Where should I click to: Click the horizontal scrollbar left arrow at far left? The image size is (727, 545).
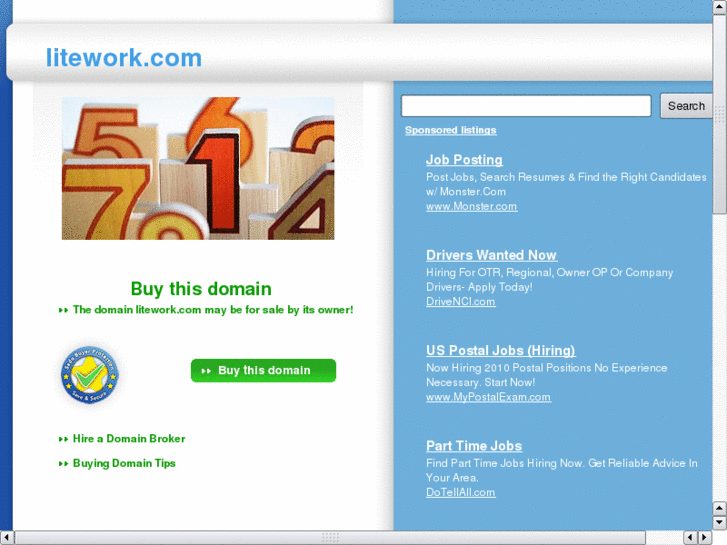6,538
